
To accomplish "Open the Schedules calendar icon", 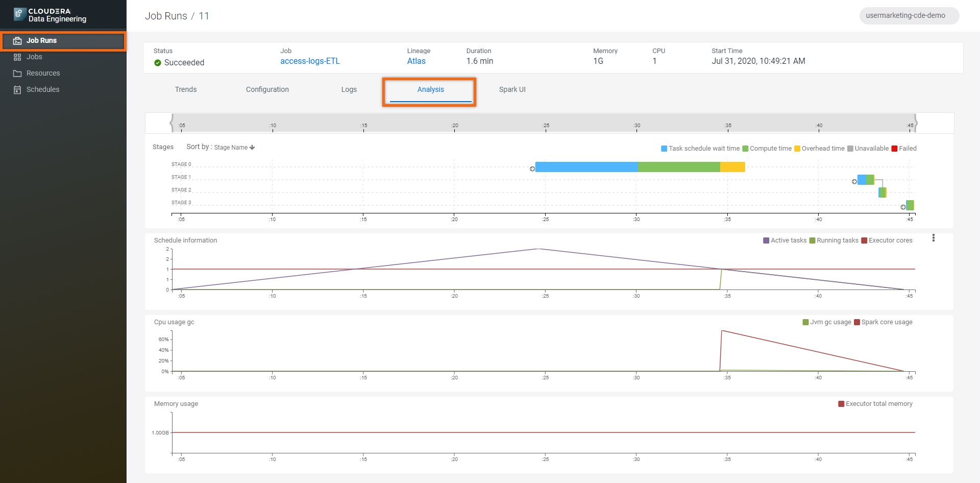I will click(17, 90).
